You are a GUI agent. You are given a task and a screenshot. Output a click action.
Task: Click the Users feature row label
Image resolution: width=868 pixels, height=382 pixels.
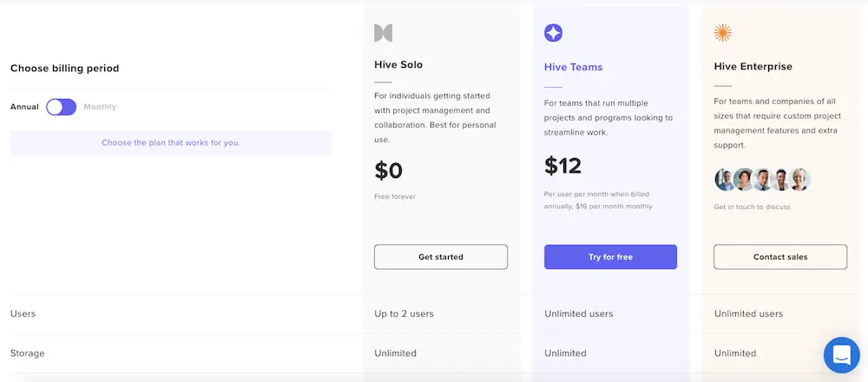[x=23, y=313]
